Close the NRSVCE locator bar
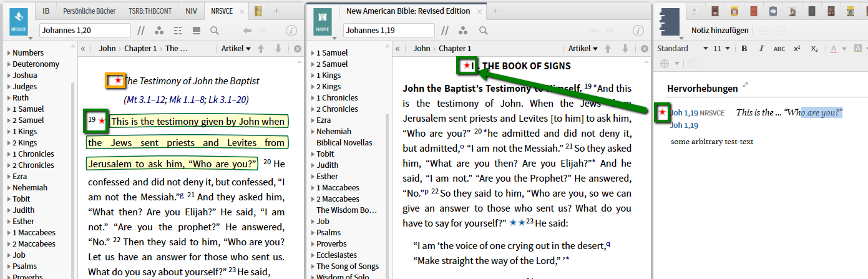Screen dimensions: 868x279 click(297, 49)
